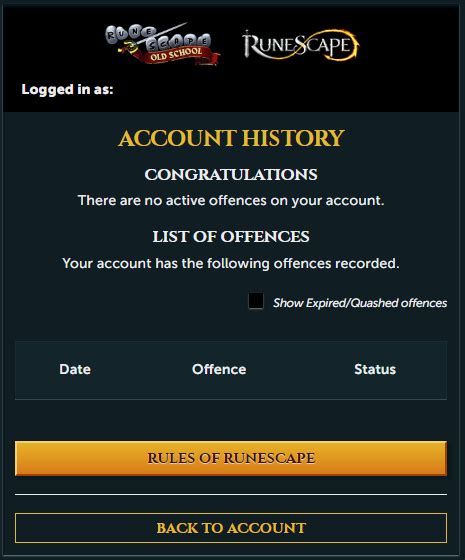This screenshot has height=560, width=465.
Task: Open the Rules of RuneScape button
Action: click(231, 458)
